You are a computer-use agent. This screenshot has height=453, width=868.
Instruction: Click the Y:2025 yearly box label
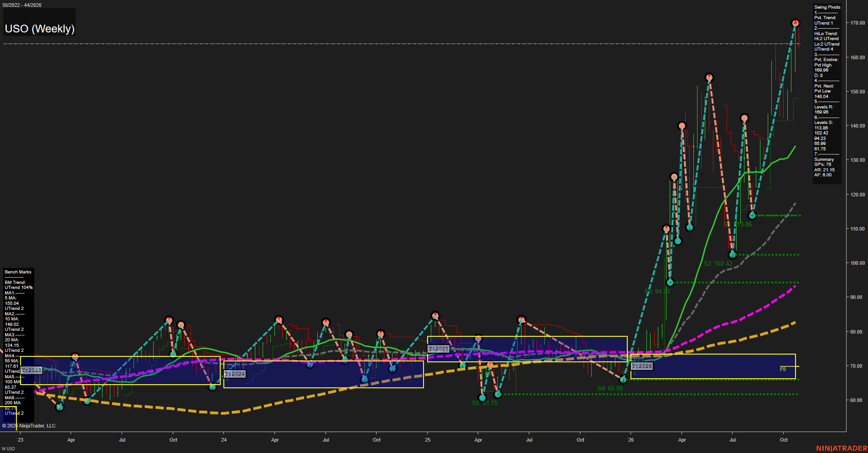(439, 349)
